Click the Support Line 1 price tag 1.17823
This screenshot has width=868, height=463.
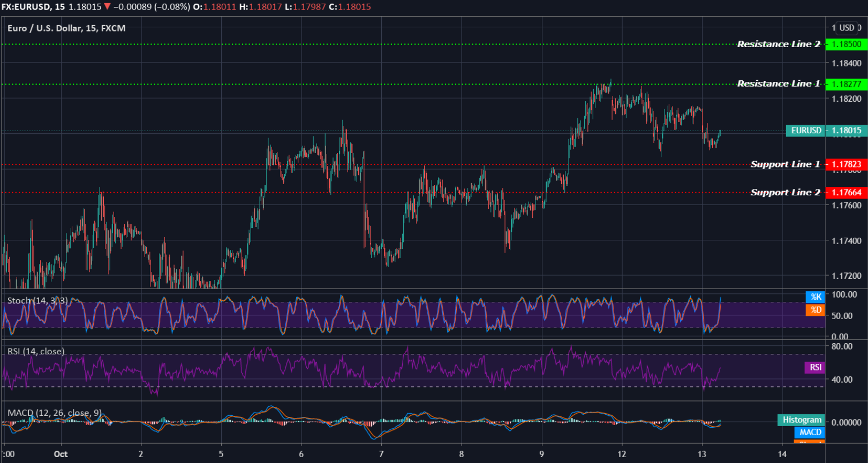847,164
